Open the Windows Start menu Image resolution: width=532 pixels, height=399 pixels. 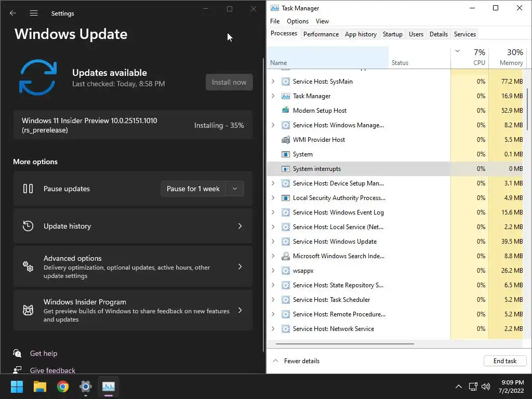point(17,387)
